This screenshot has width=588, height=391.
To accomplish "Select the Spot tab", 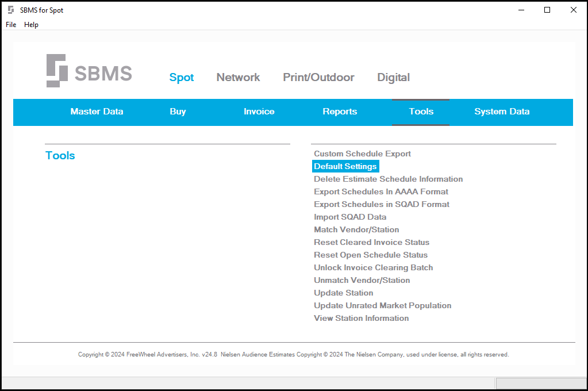I will click(181, 77).
